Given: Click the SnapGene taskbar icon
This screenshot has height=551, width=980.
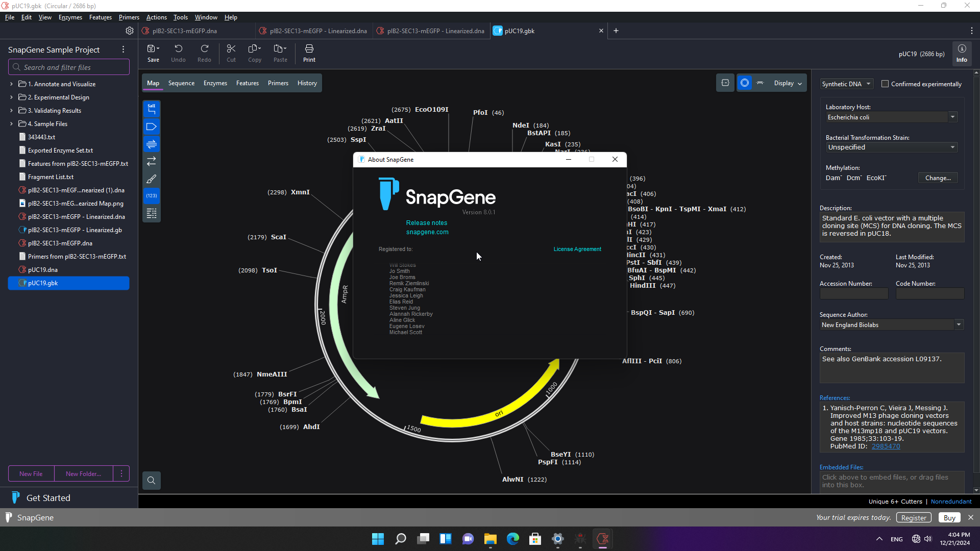Looking at the screenshot, I should coord(603,539).
